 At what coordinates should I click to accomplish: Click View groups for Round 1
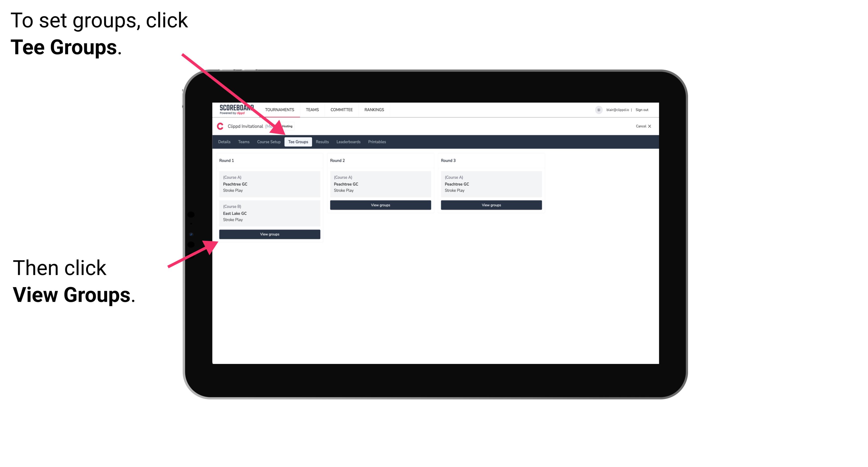pos(269,235)
